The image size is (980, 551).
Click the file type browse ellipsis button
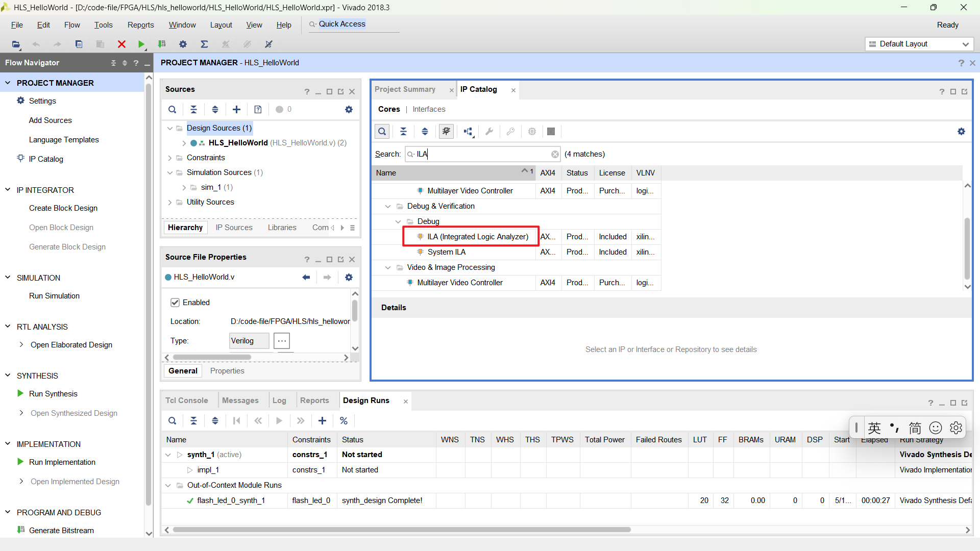tap(282, 341)
